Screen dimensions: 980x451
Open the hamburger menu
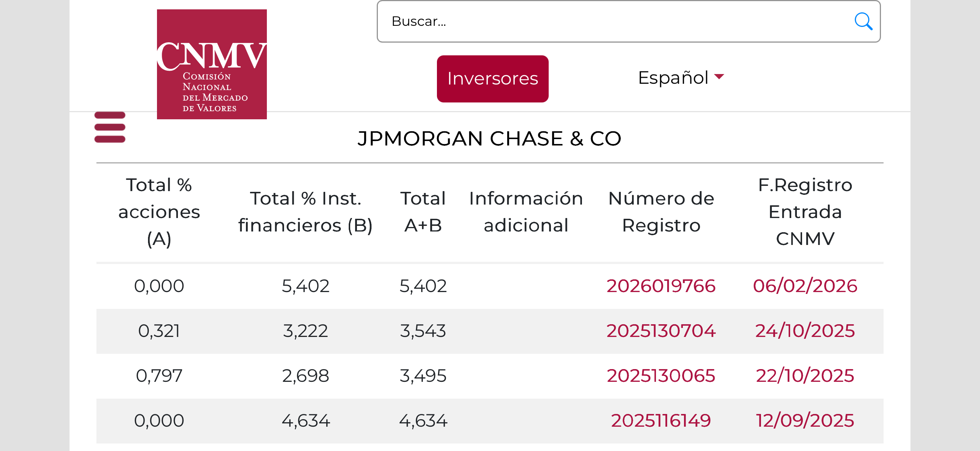coord(110,127)
